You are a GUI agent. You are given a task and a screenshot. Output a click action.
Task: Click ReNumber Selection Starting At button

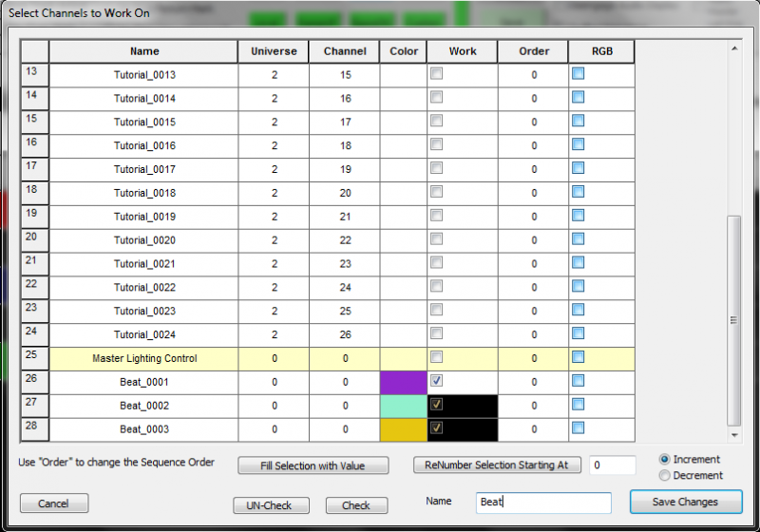point(497,465)
